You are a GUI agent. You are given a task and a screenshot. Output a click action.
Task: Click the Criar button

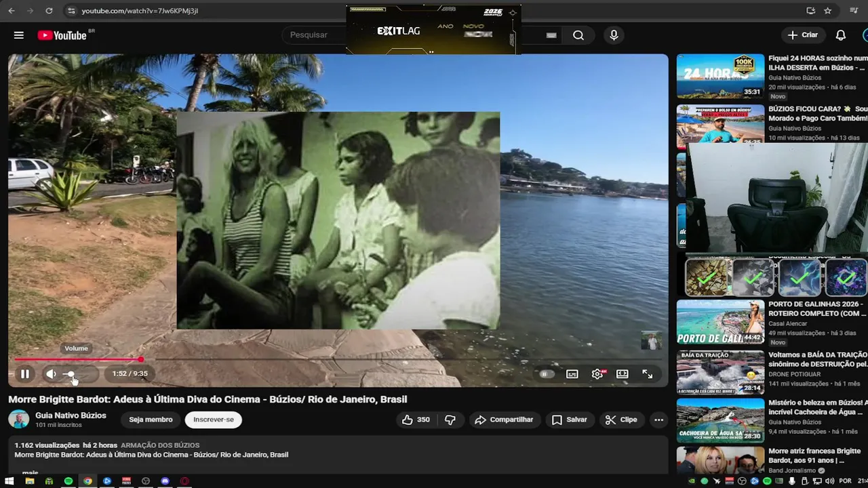click(x=803, y=35)
